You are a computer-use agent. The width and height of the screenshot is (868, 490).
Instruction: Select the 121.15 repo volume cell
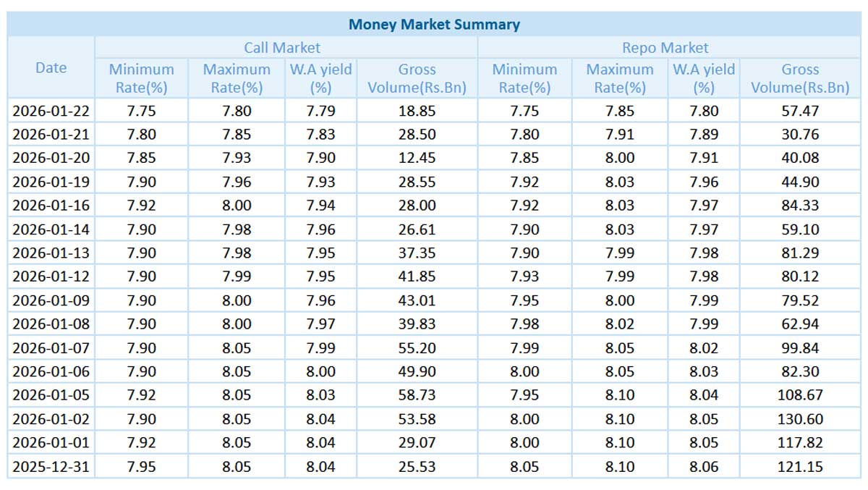[800, 467]
